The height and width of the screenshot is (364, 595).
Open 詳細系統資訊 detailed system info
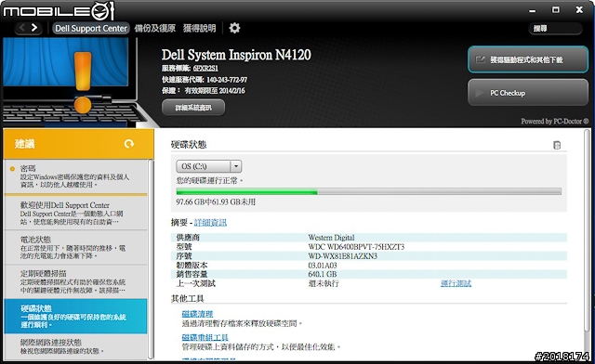pyautogui.click(x=193, y=108)
